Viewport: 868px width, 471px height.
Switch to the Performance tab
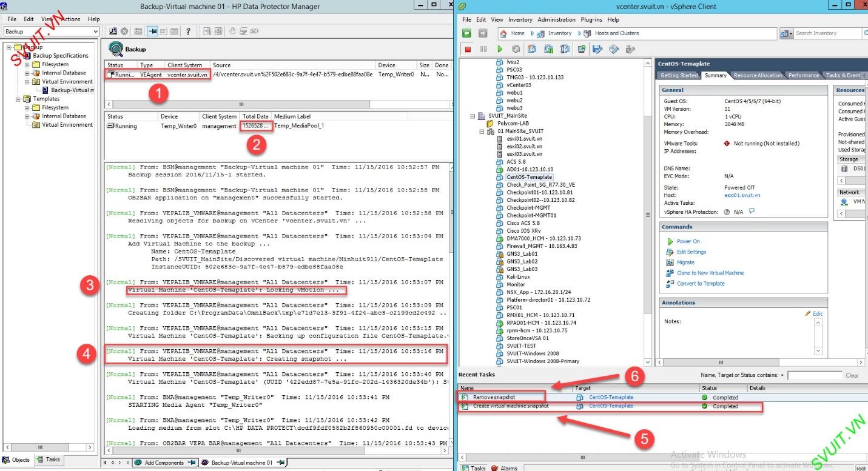click(x=804, y=75)
